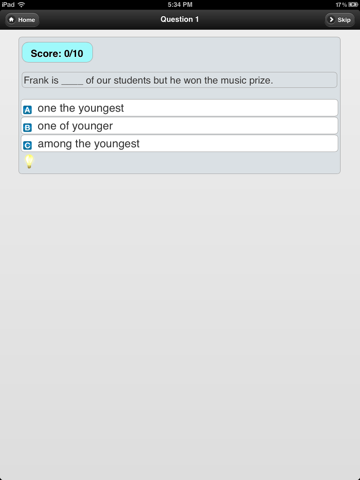Tap the blank space in the question
The height and width of the screenshot is (480, 360).
point(72,83)
